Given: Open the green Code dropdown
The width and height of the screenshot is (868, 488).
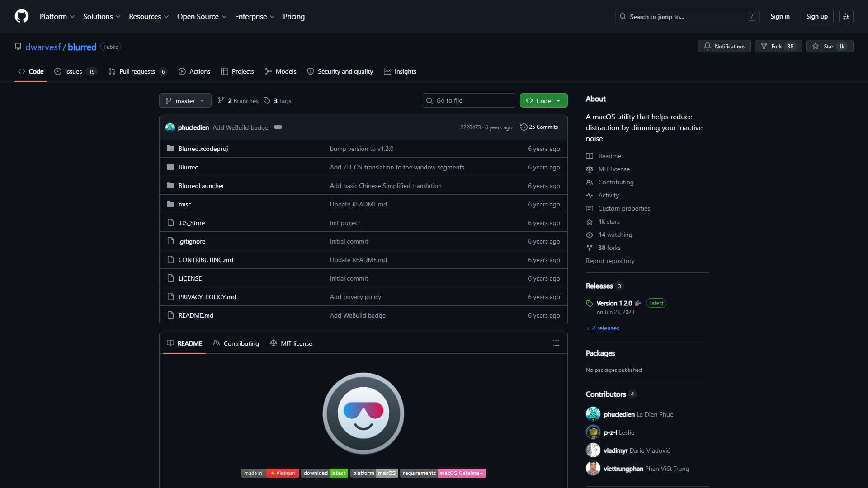Looking at the screenshot, I should [543, 100].
